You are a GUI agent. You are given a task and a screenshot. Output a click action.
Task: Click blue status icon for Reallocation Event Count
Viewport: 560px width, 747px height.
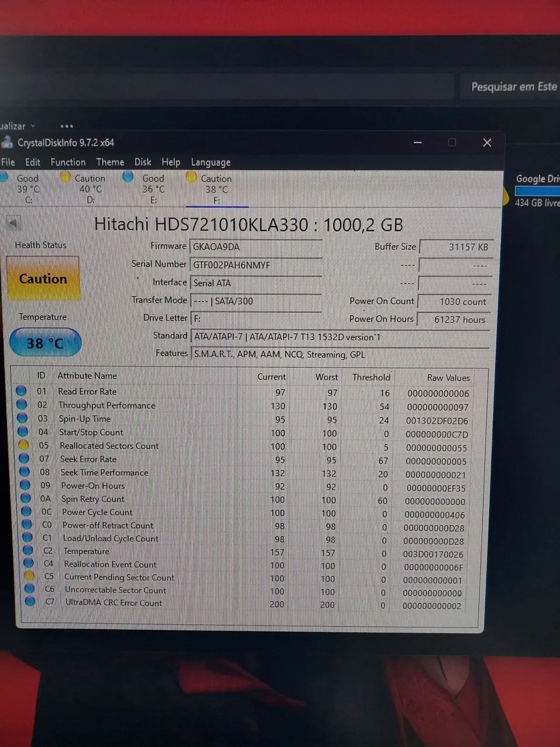[29, 563]
